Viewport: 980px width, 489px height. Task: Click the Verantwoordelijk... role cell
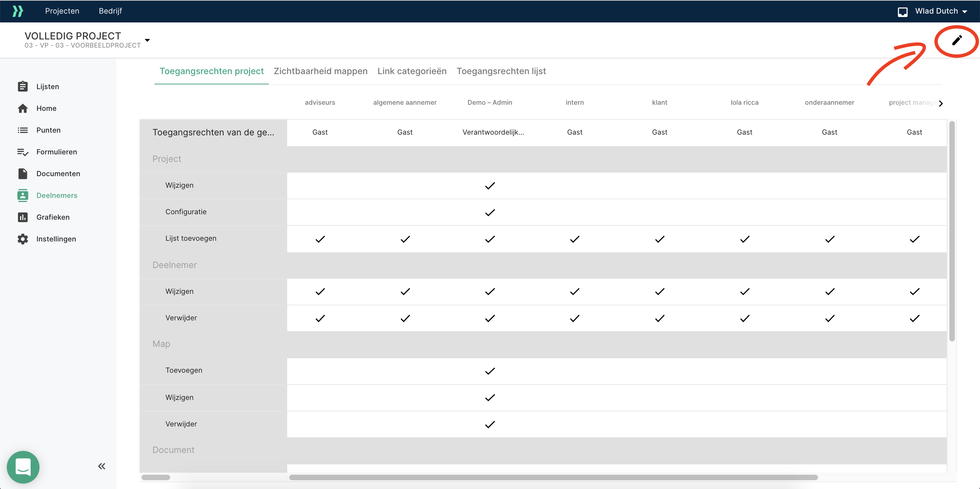(x=493, y=132)
